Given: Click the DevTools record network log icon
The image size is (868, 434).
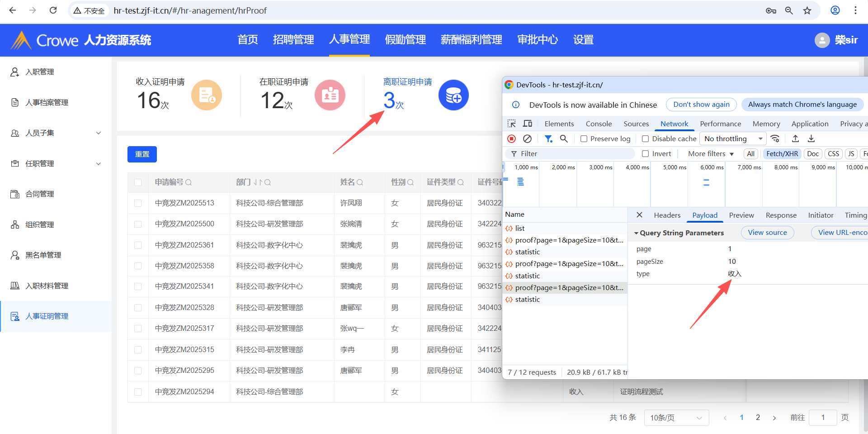Looking at the screenshot, I should (x=511, y=139).
